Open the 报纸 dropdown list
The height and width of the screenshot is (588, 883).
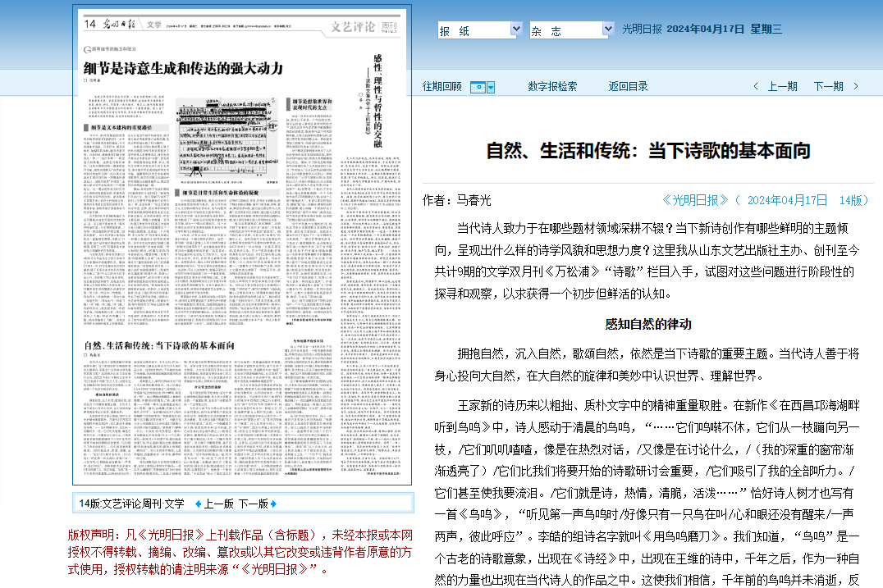[480, 30]
